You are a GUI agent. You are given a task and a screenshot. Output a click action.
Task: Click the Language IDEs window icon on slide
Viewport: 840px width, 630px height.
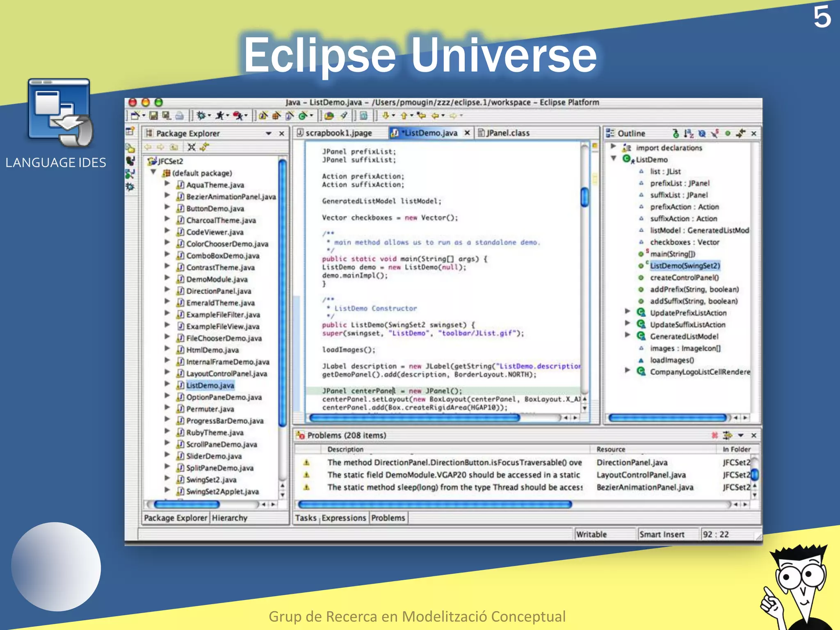click(60, 113)
